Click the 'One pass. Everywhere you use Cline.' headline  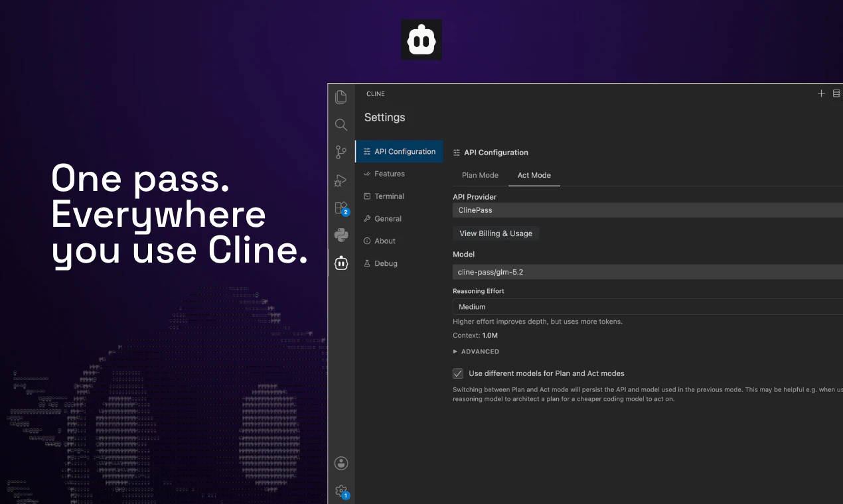point(179,215)
